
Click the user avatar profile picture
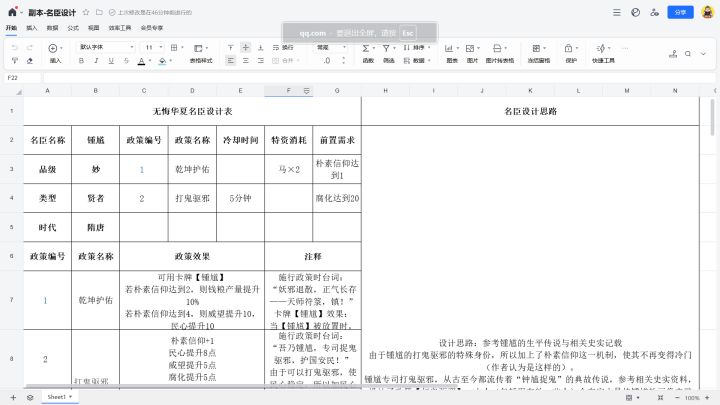point(708,12)
